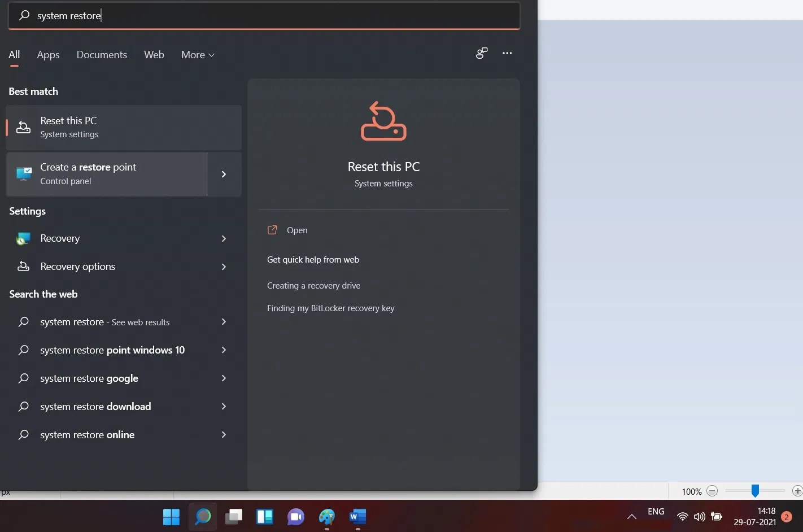
Task: Switch to the Apps tab
Action: (48, 55)
